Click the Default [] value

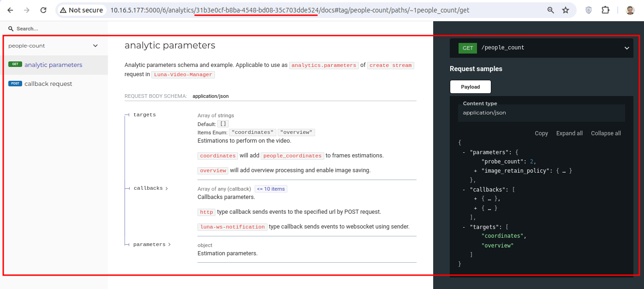coord(223,124)
